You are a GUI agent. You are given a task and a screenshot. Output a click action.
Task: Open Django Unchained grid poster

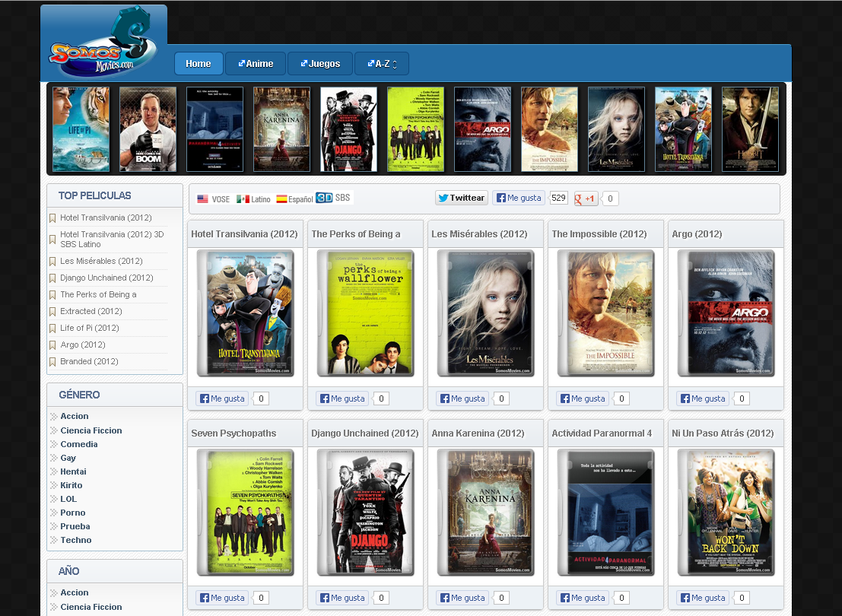pos(366,513)
